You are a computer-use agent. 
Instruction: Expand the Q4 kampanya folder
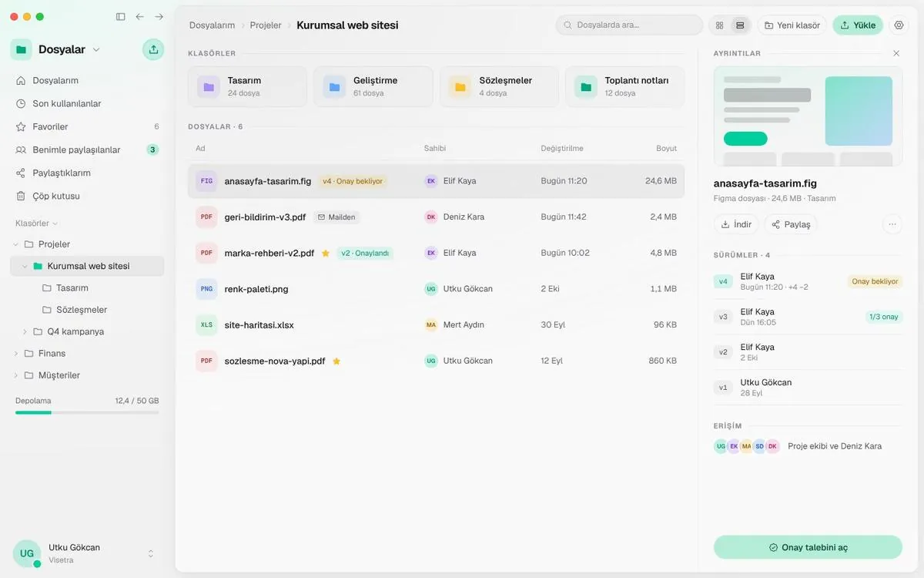click(x=25, y=331)
